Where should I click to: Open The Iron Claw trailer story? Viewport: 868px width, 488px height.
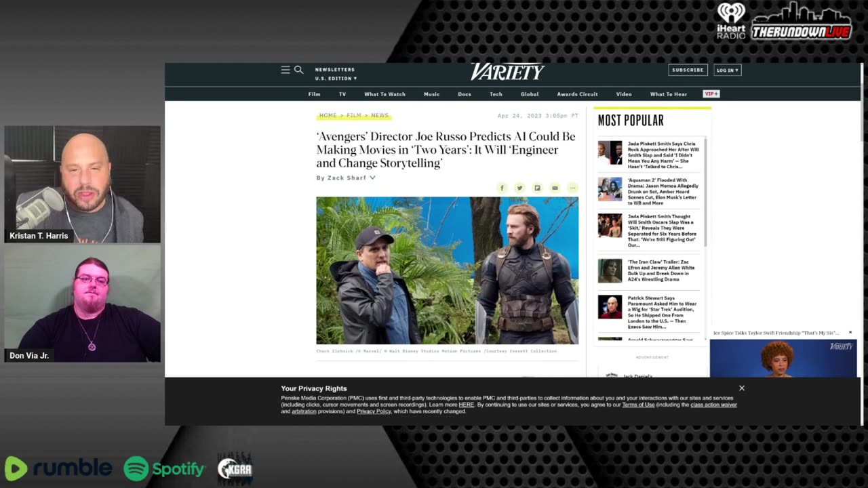click(x=662, y=270)
